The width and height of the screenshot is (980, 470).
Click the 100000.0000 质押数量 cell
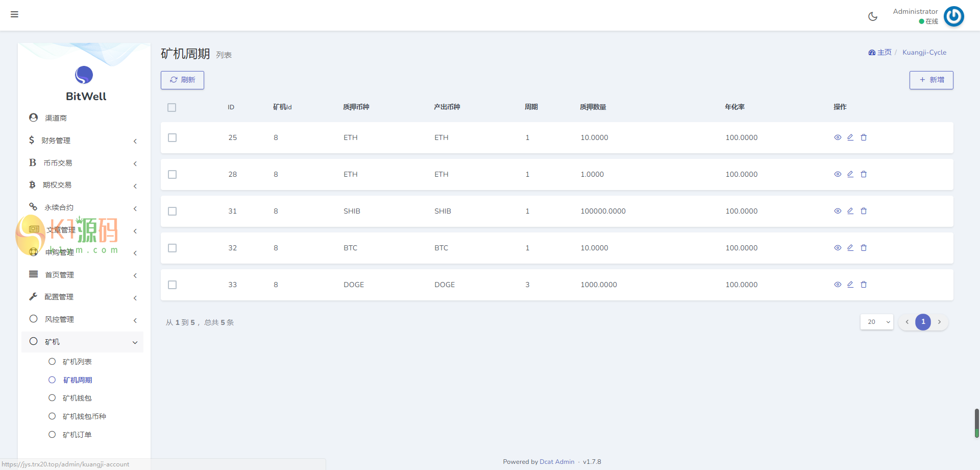[x=603, y=211]
